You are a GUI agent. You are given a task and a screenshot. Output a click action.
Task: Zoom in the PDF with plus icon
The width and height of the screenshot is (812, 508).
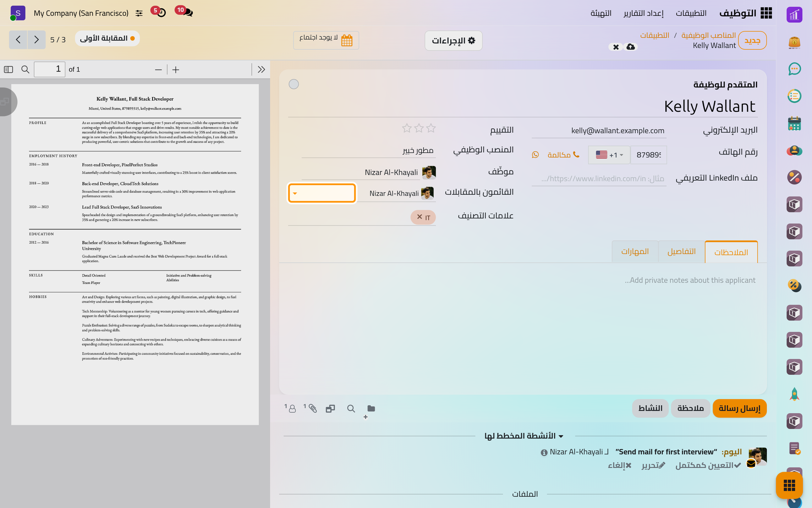pyautogui.click(x=176, y=70)
